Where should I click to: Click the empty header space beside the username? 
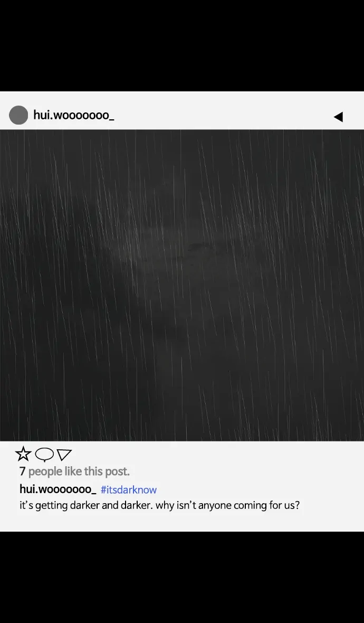click(222, 115)
